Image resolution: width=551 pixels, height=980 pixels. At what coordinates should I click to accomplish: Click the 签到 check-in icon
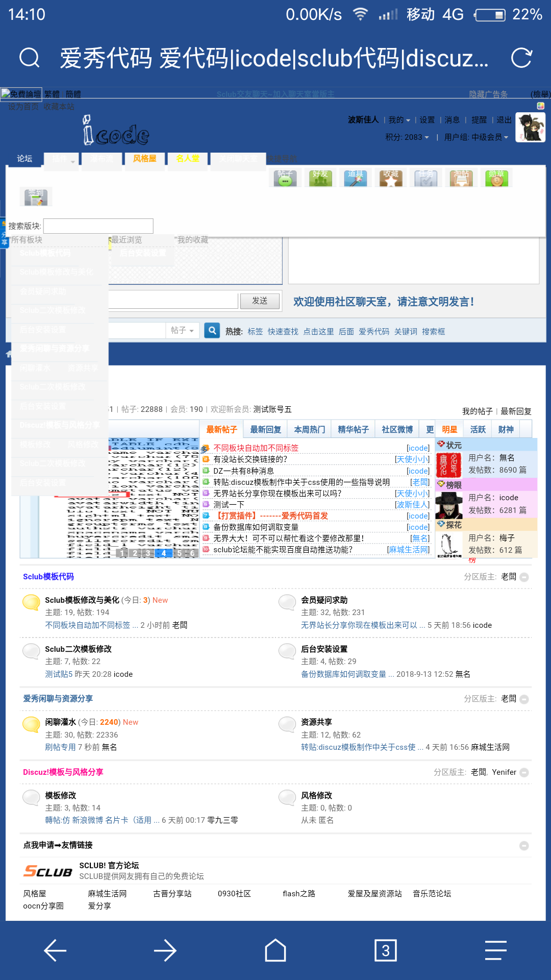[36, 197]
